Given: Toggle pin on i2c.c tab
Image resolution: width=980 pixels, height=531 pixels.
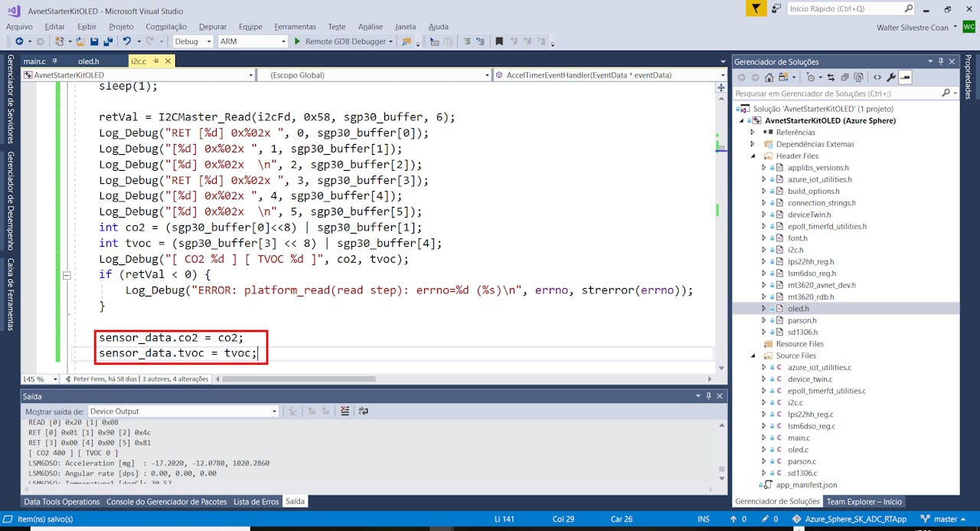Looking at the screenshot, I should coord(155,61).
